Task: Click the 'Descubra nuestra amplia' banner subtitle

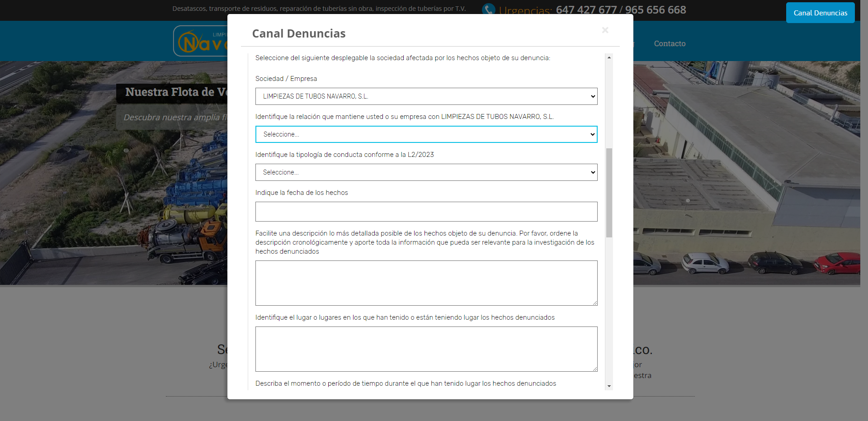Action: point(175,117)
